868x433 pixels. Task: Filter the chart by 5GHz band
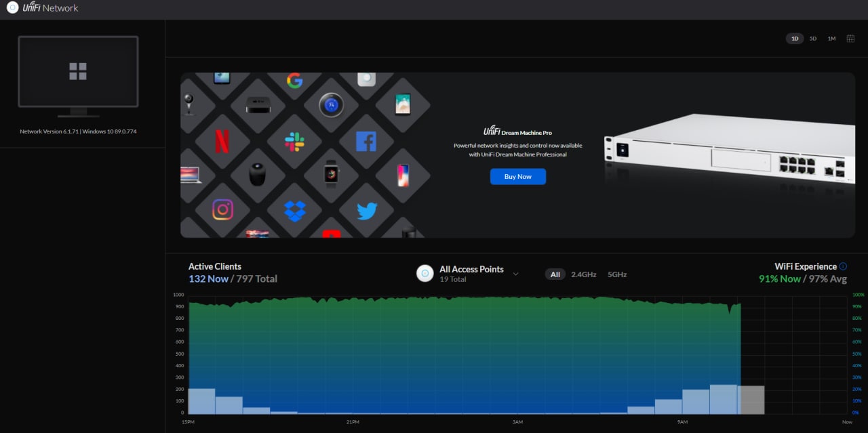(617, 274)
